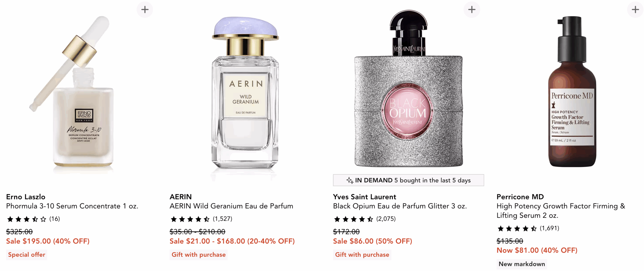Click Yves Saint Laurent Gift with purchase badge
The height and width of the screenshot is (271, 644).
click(362, 255)
